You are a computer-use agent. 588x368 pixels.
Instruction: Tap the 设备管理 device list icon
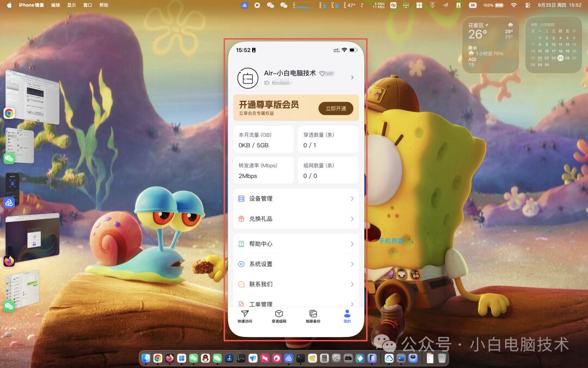pos(241,198)
